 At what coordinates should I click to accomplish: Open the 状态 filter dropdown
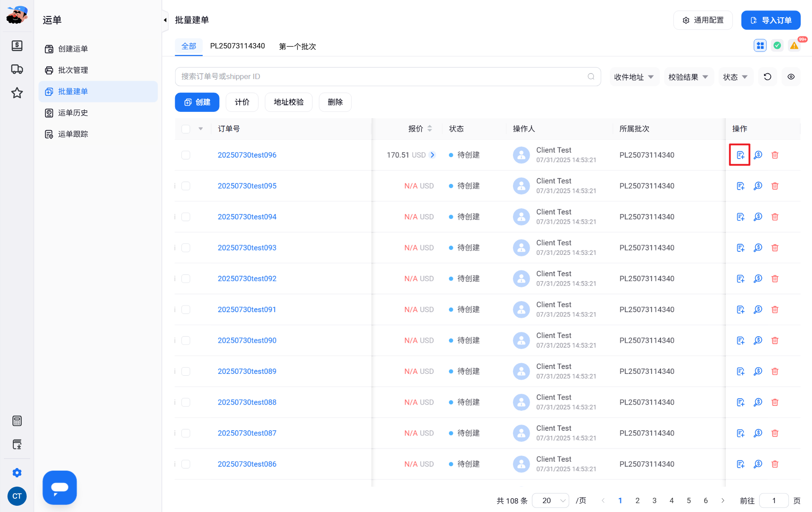coord(736,77)
